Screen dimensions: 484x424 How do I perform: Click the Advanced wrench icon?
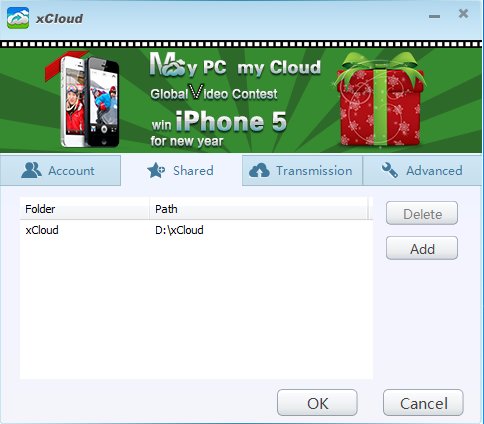tap(389, 170)
